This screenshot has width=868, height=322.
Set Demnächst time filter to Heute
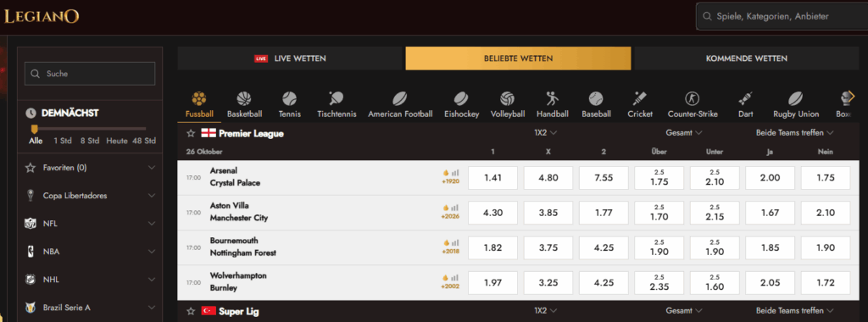coord(117,141)
